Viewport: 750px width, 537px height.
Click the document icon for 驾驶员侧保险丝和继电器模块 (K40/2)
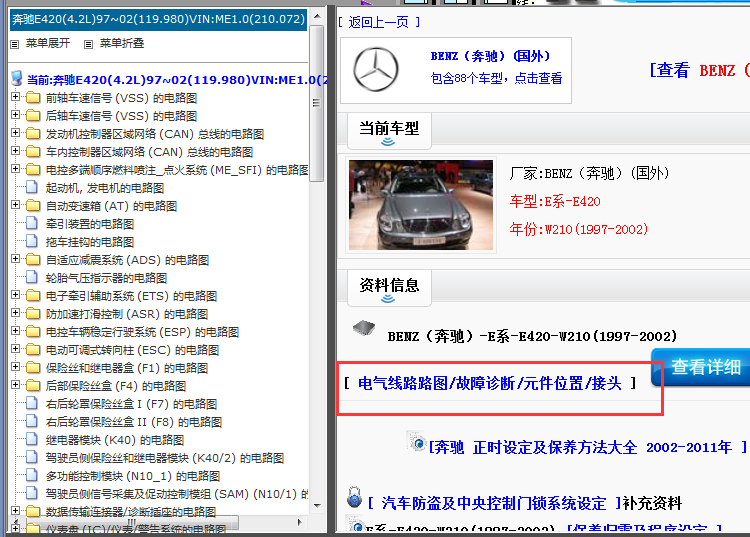[32, 458]
